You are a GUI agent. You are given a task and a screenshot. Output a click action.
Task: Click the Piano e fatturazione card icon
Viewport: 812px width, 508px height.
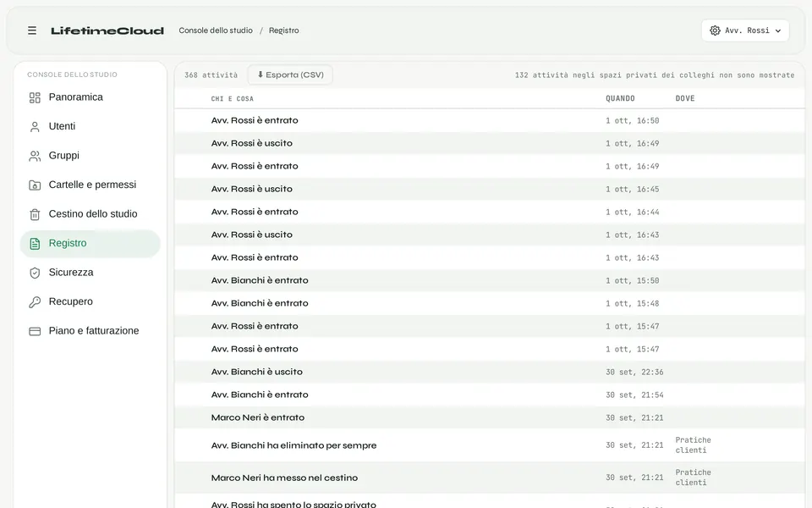click(x=35, y=331)
